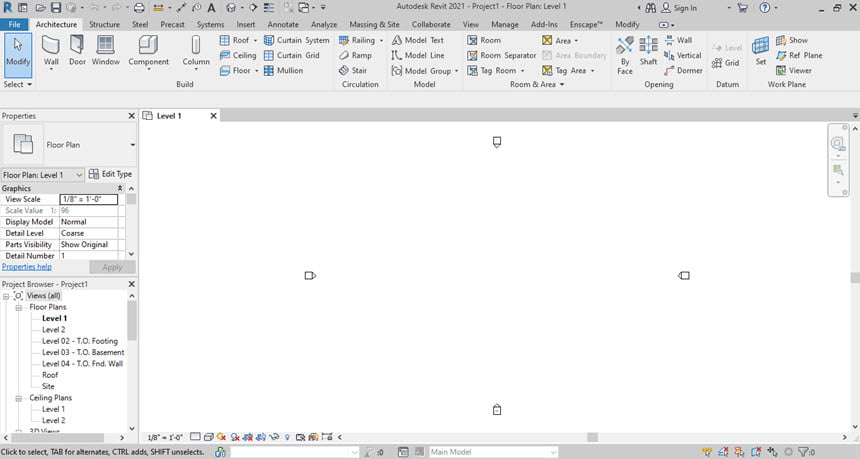
Task: Choose the Model Line tool
Action: [x=418, y=55]
